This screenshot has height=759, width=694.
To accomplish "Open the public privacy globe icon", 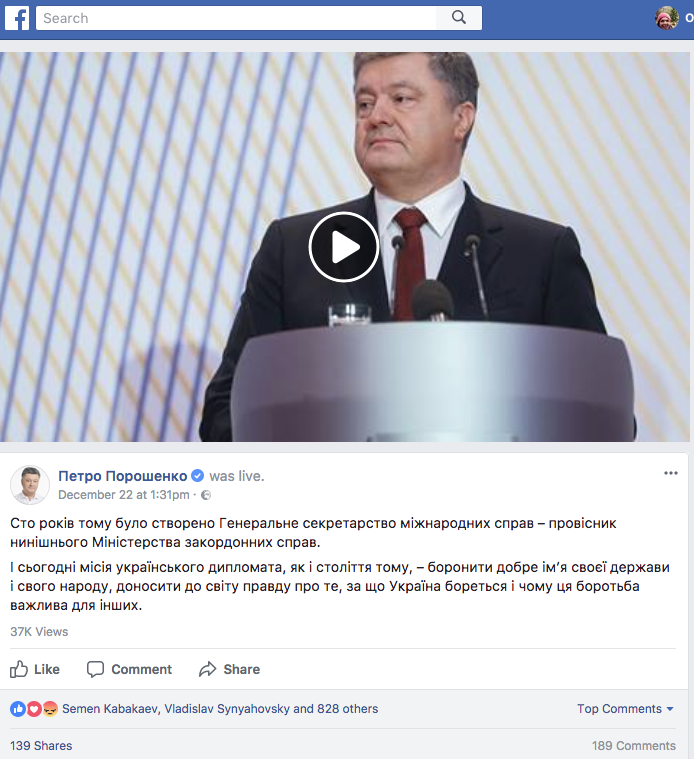I will pos(206,495).
